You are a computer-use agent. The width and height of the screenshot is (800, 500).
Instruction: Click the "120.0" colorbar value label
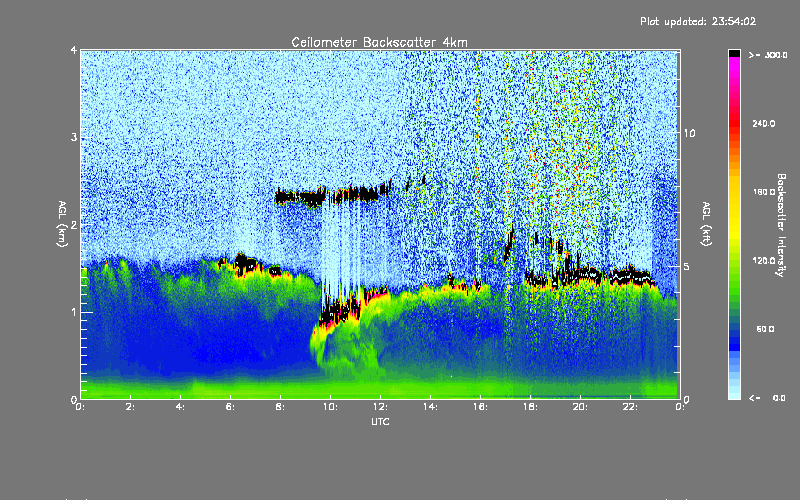click(763, 261)
